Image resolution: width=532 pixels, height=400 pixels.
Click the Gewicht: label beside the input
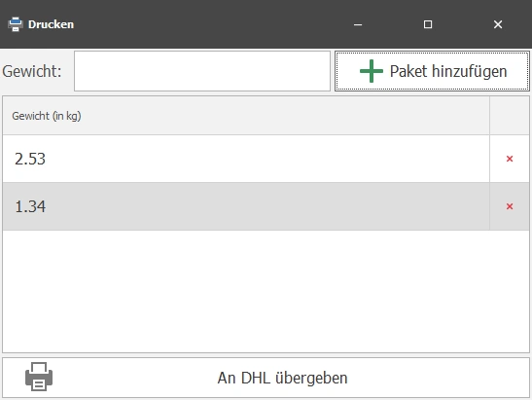coord(32,71)
